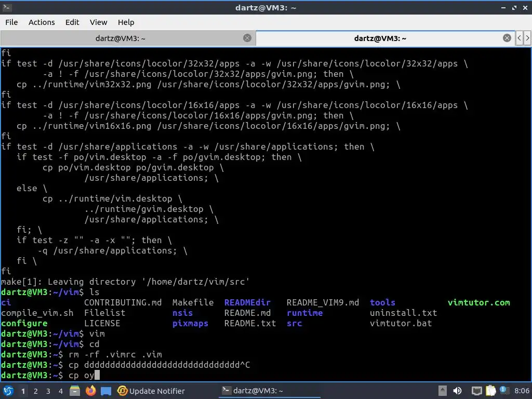Click 'README_VIM9.md' in the listing

(x=323, y=303)
